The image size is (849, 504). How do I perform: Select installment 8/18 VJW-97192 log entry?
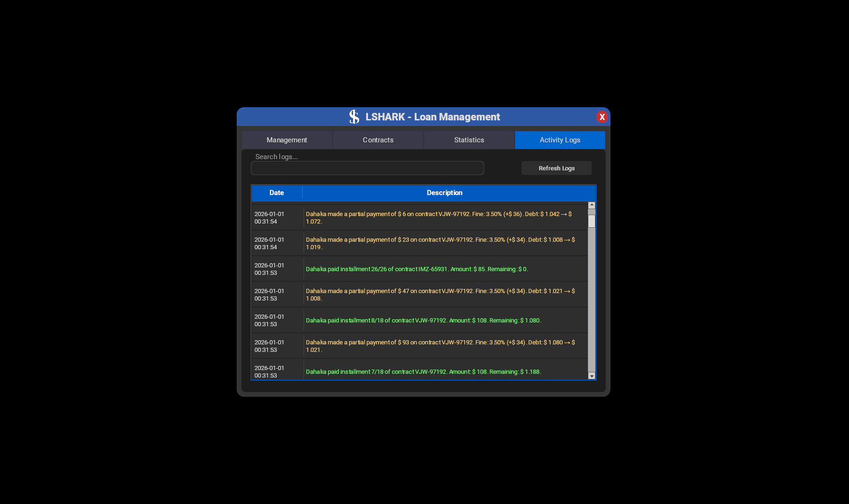point(419,320)
